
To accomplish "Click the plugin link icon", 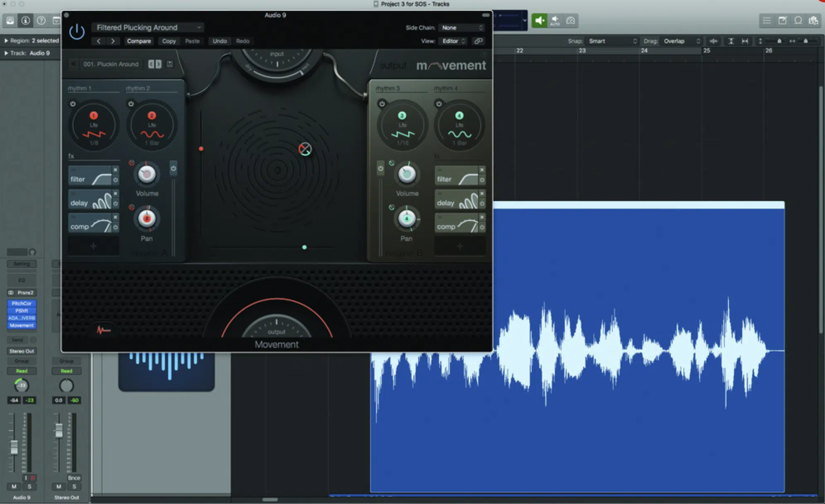I will click(x=478, y=41).
